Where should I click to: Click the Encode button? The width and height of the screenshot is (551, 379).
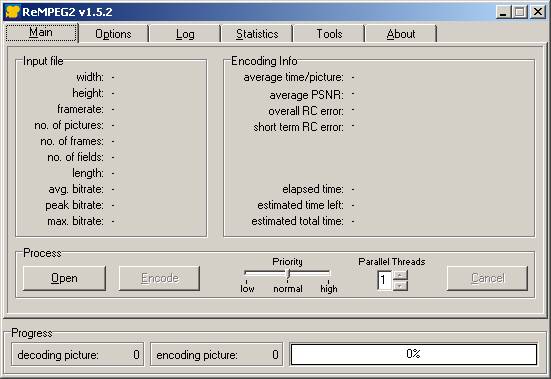[x=160, y=278]
